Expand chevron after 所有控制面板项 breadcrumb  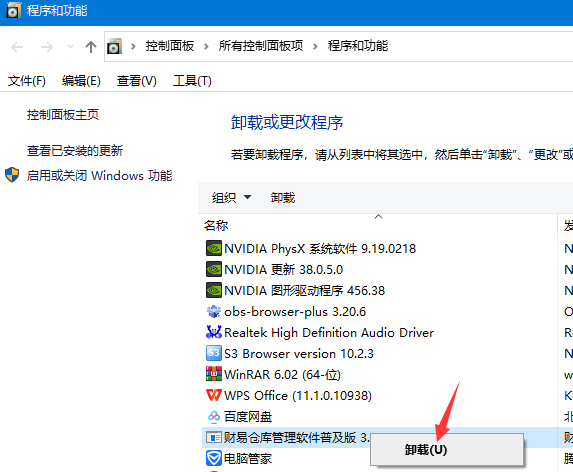click(315, 46)
